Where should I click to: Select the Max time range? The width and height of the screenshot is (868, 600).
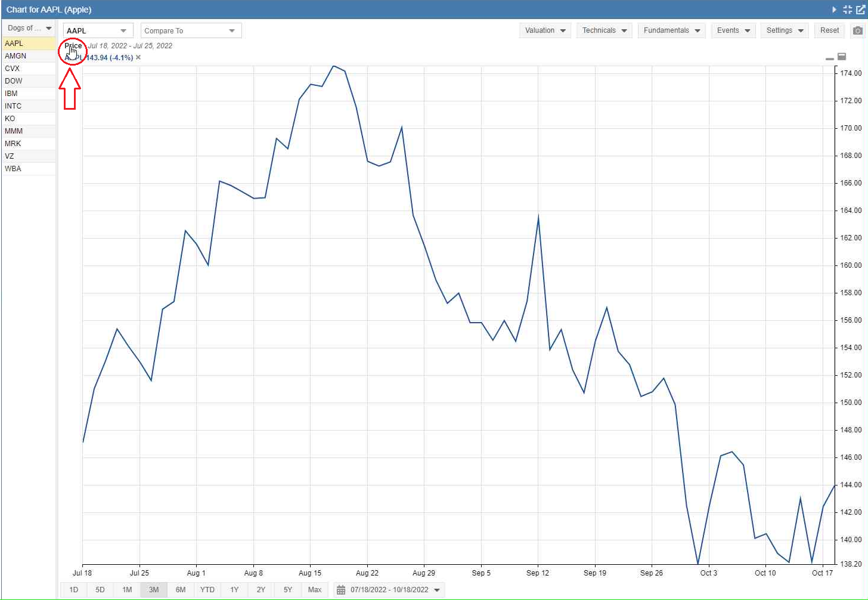315,590
